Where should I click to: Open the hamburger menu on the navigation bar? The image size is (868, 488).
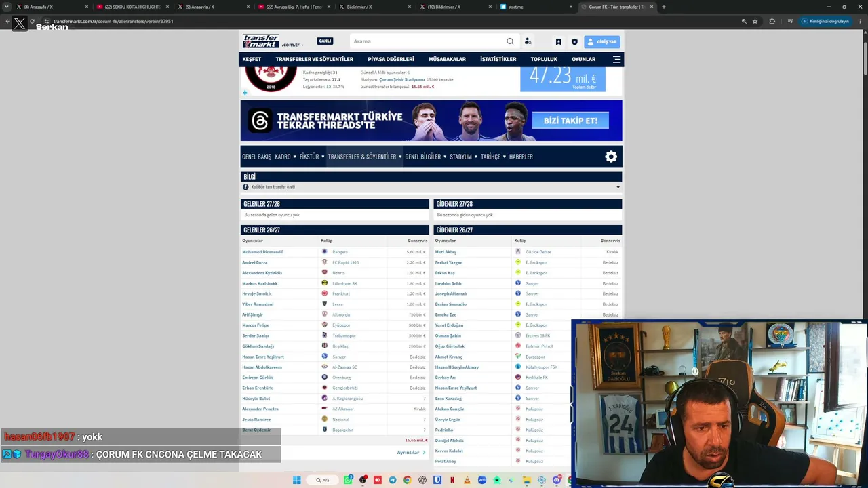pos(616,59)
